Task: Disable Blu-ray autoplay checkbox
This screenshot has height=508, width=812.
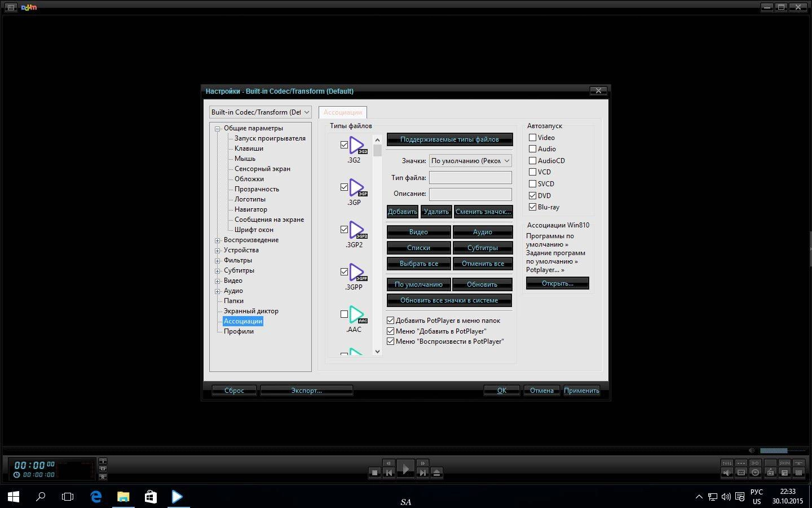Action: tap(532, 207)
